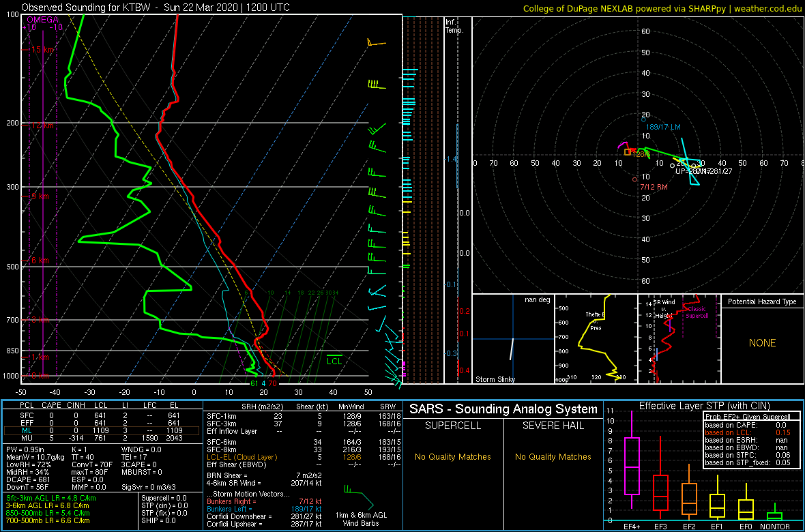Click the magenta OMEGA label

coord(43,20)
